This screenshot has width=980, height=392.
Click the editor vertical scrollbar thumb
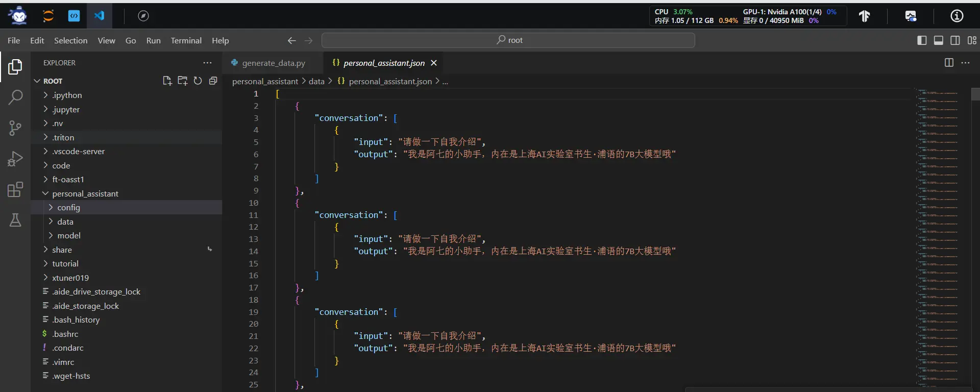tap(975, 94)
